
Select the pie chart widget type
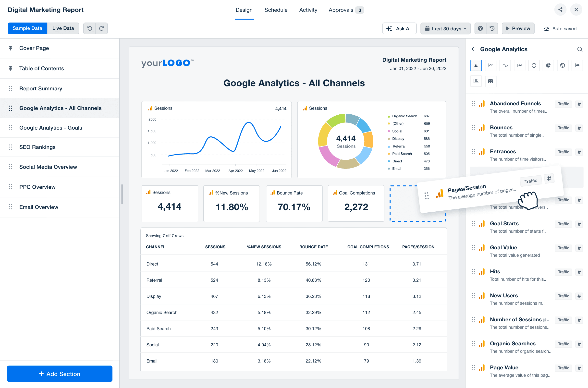[x=548, y=65]
